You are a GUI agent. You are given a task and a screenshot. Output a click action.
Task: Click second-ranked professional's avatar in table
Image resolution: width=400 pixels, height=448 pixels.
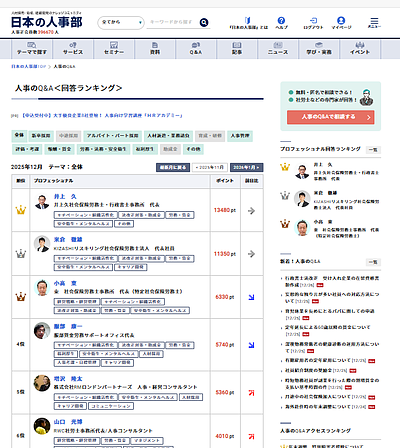click(42, 244)
